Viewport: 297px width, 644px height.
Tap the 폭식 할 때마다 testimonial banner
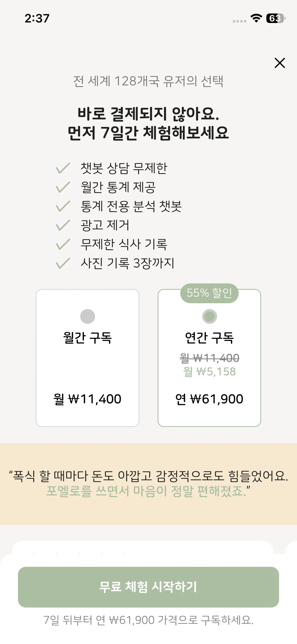pyautogui.click(x=148, y=476)
